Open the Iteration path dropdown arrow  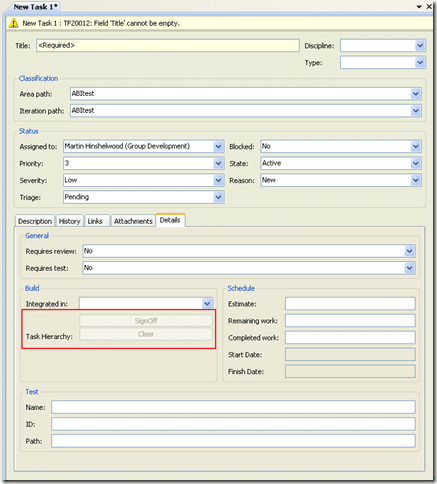pyautogui.click(x=416, y=110)
